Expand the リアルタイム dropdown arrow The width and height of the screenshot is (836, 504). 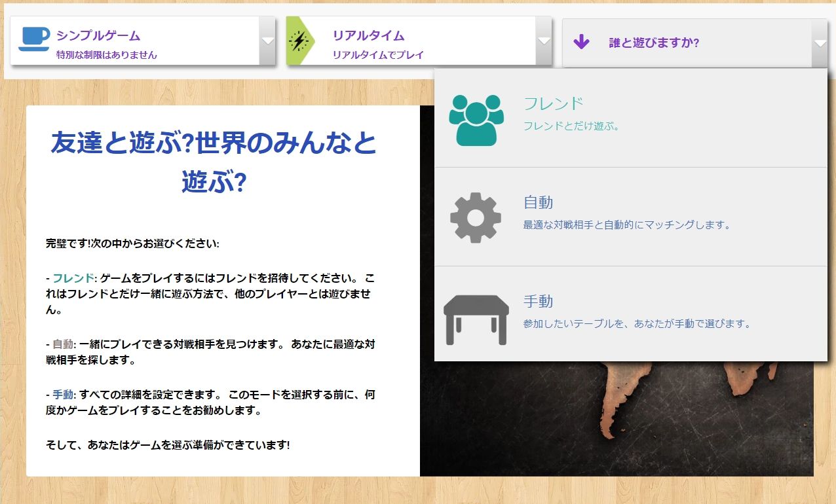click(x=544, y=41)
